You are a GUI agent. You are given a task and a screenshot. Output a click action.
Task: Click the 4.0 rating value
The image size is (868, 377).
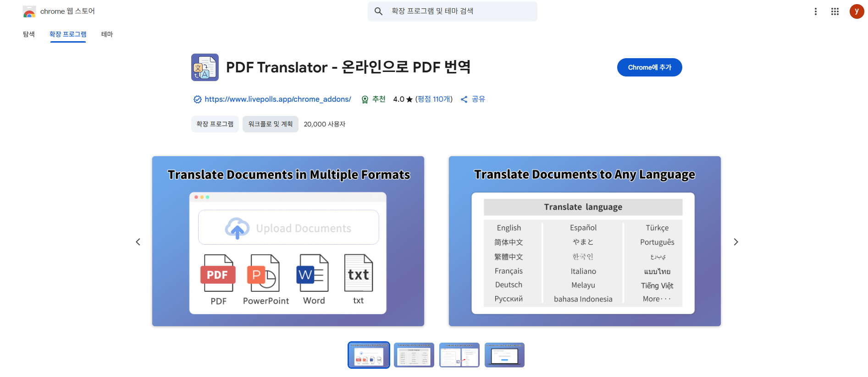398,99
